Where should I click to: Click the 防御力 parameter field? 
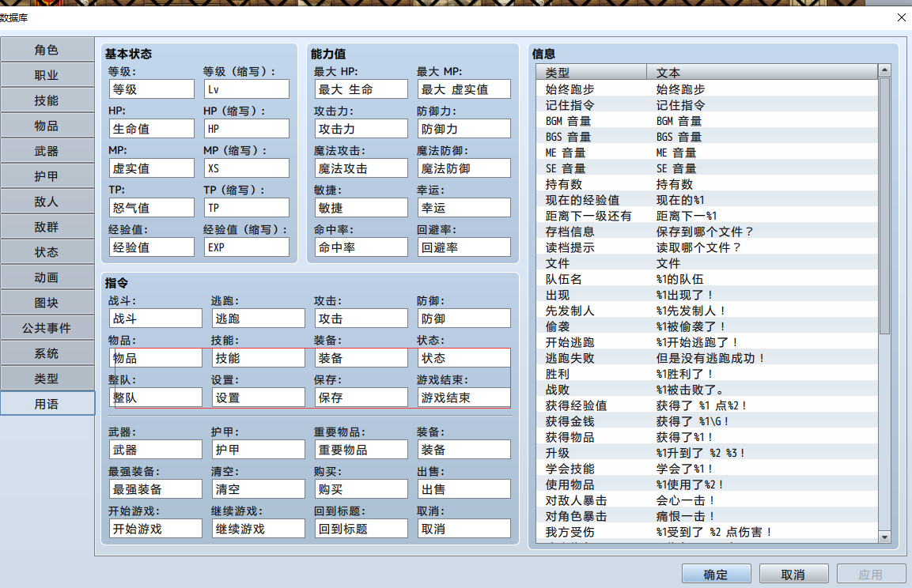pyautogui.click(x=464, y=128)
